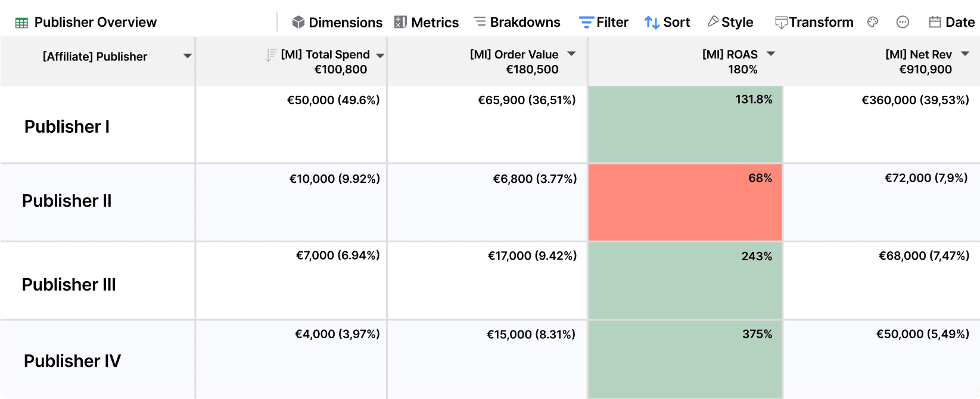Open the Order Value column dropdown arrow
The height and width of the screenshot is (399, 980).
pyautogui.click(x=571, y=54)
